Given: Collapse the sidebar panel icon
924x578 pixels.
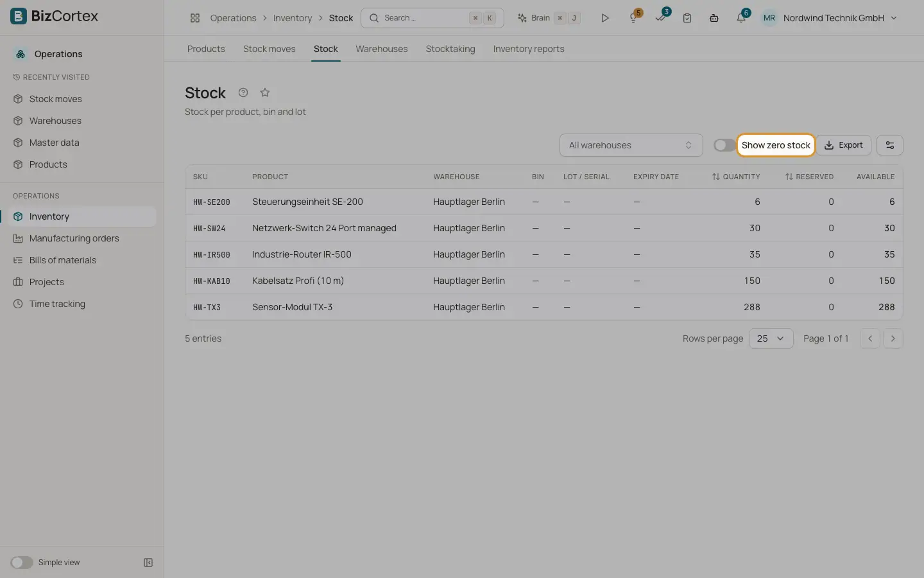Looking at the screenshot, I should (148, 563).
